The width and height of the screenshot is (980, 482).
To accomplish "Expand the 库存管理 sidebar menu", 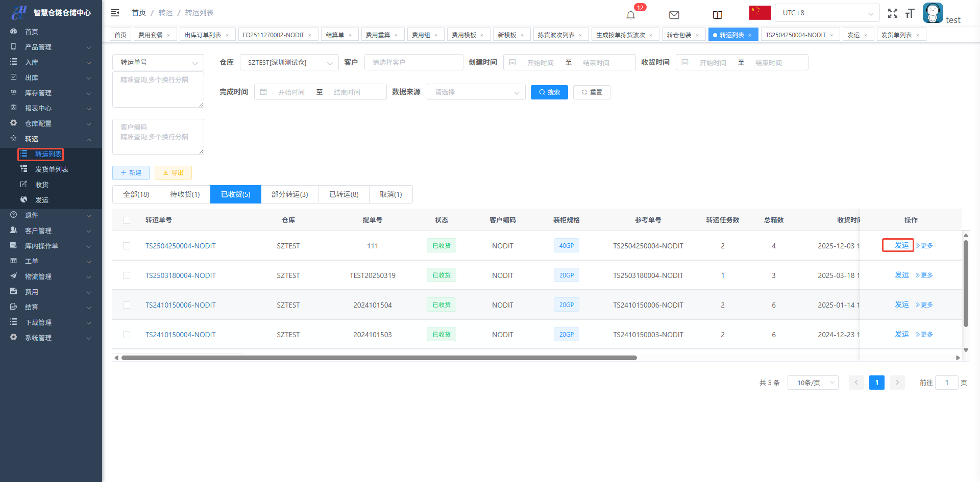I will point(51,93).
